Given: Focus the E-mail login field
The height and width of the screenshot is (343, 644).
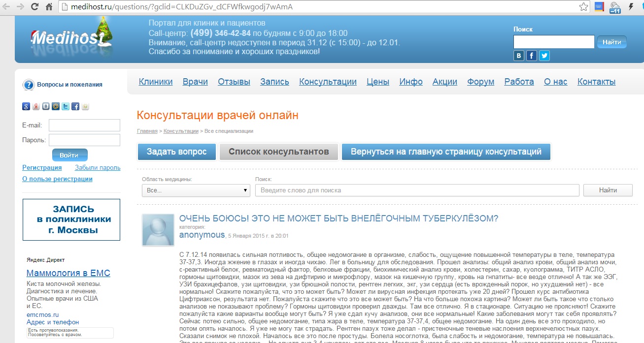Looking at the screenshot, I should point(84,125).
